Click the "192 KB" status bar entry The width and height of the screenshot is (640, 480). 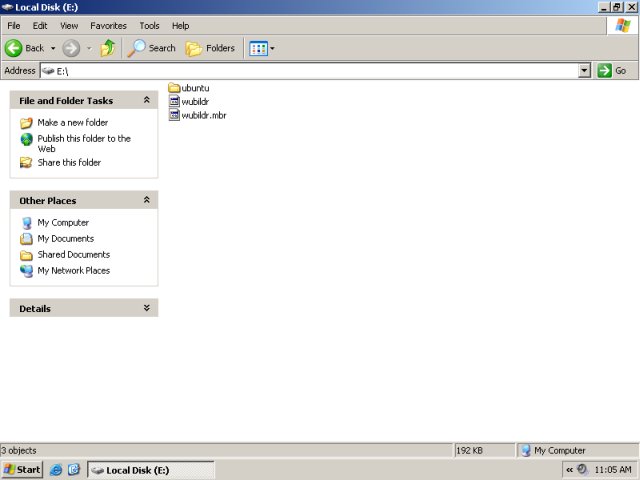(x=469, y=451)
